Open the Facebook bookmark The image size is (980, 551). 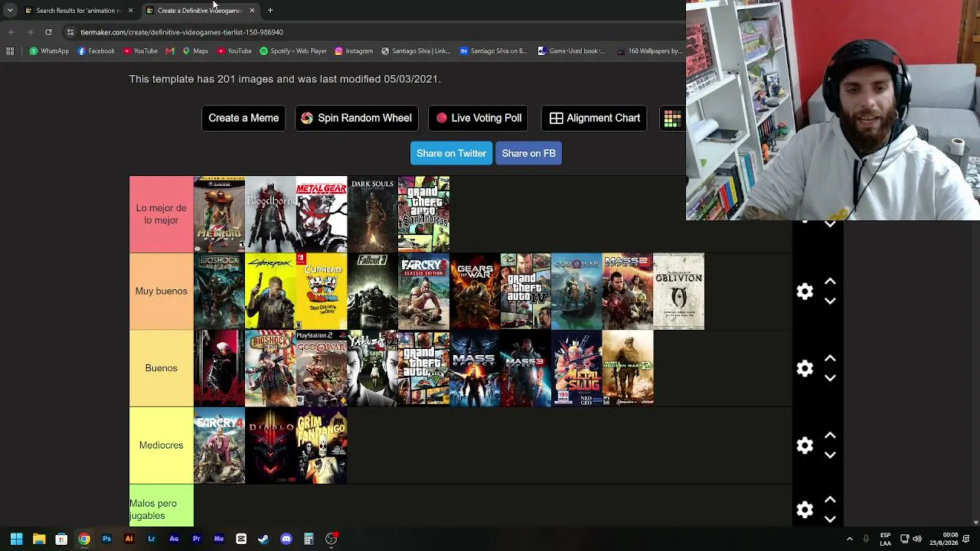[96, 51]
